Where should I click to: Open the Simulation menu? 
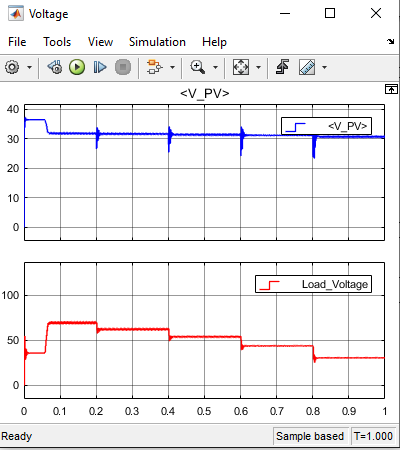click(157, 42)
